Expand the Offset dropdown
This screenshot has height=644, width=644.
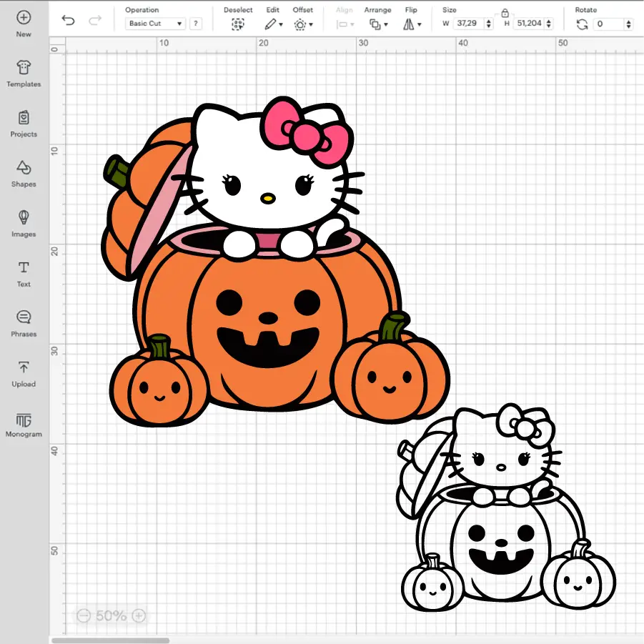[x=302, y=24]
